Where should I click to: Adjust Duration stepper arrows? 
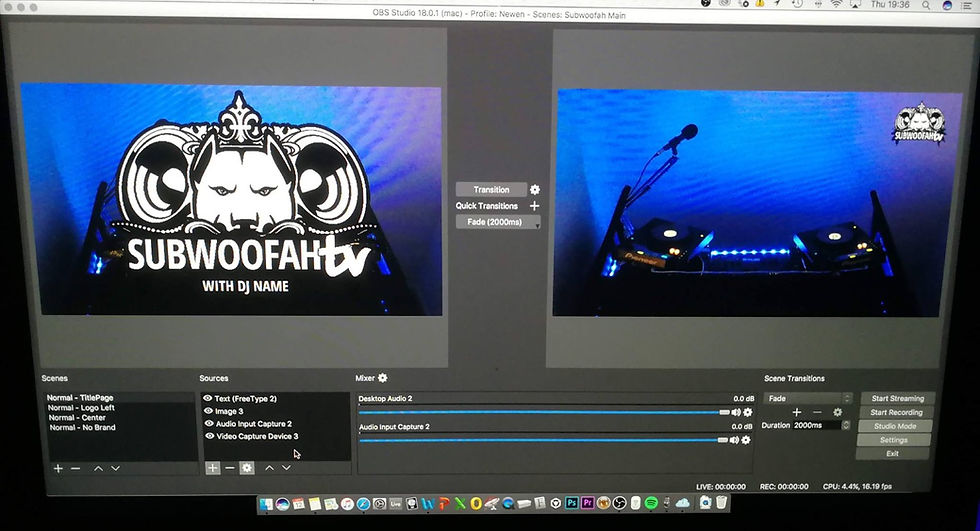(846, 425)
